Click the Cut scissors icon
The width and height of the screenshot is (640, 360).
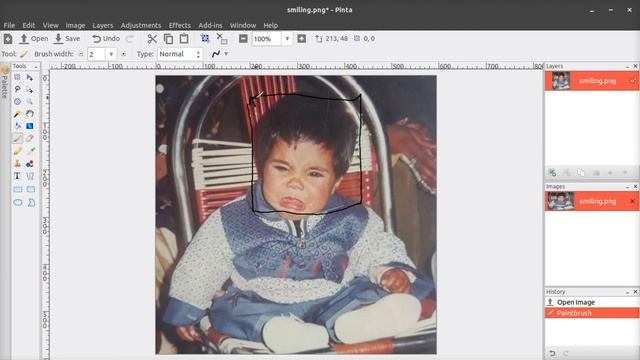click(152, 39)
